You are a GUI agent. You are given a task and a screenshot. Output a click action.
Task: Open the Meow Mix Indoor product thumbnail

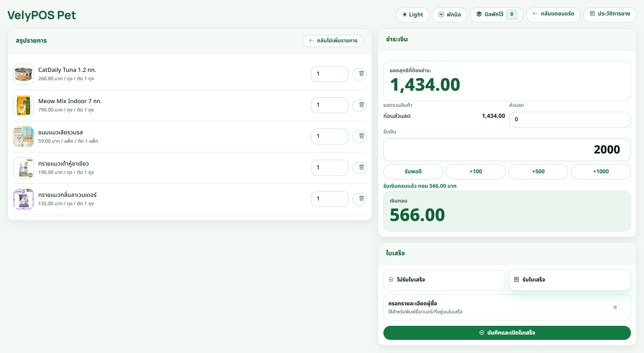pos(23,105)
